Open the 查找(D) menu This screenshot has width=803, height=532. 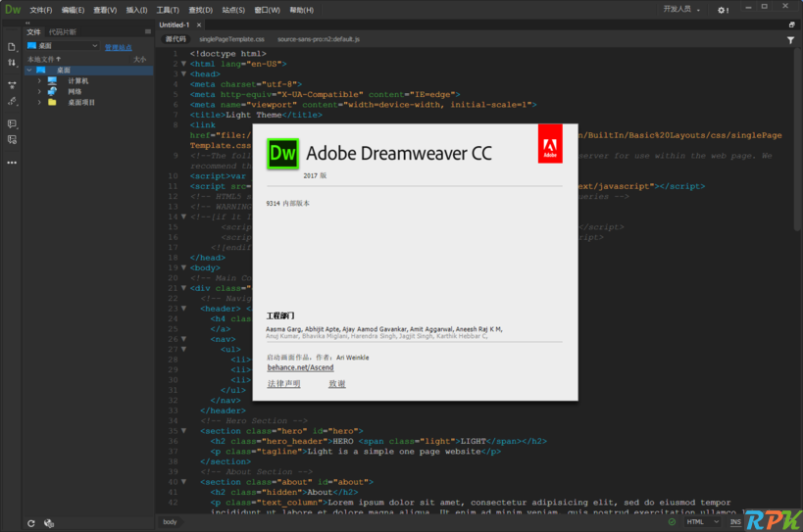[x=201, y=10]
